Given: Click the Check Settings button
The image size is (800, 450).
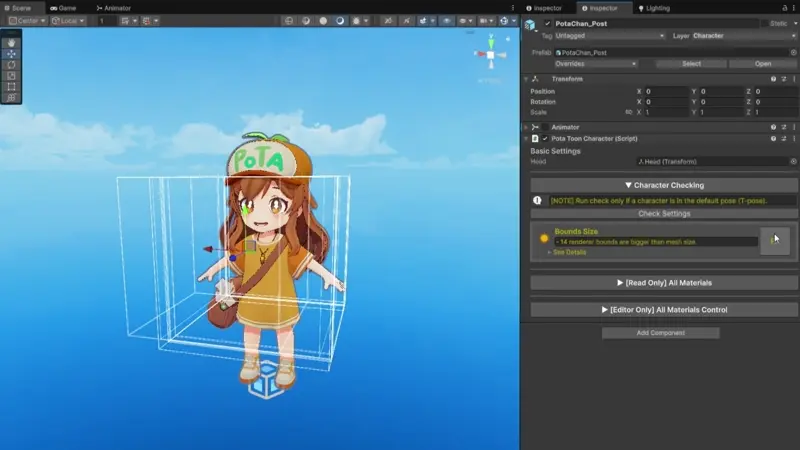Looking at the screenshot, I should (x=664, y=213).
